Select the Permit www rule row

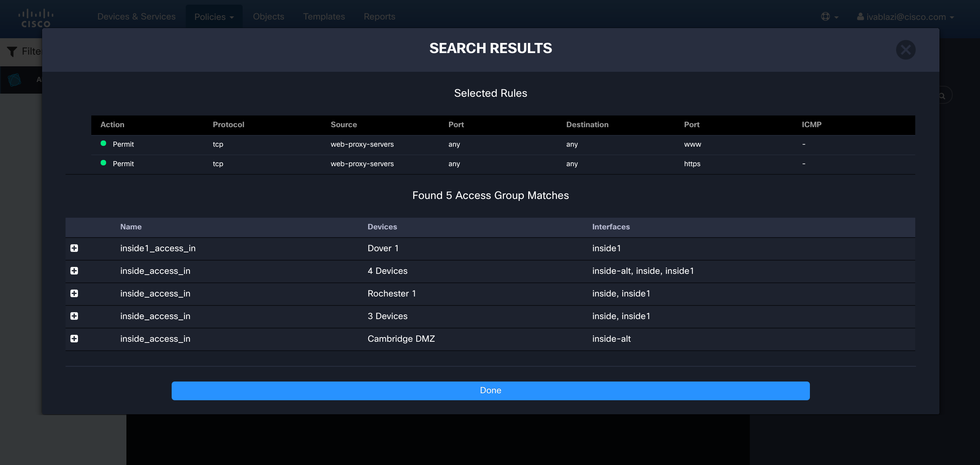coord(502,144)
